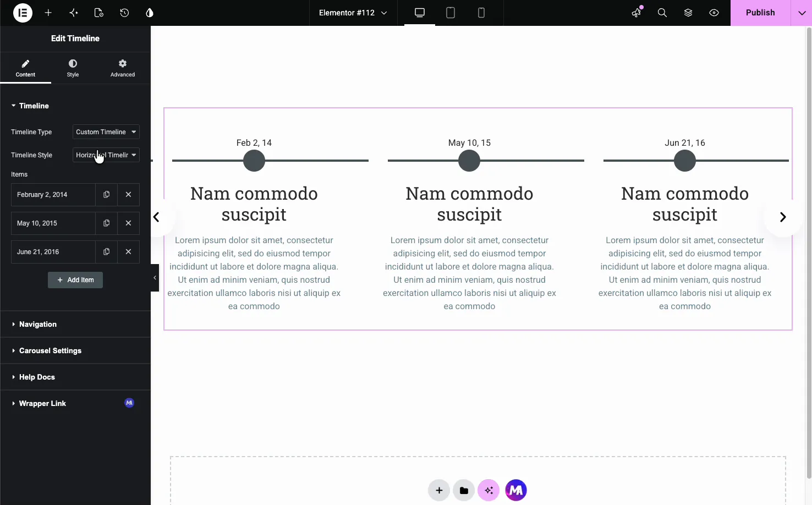Click the heading under Jun 21, 16

pyautogui.click(x=685, y=204)
